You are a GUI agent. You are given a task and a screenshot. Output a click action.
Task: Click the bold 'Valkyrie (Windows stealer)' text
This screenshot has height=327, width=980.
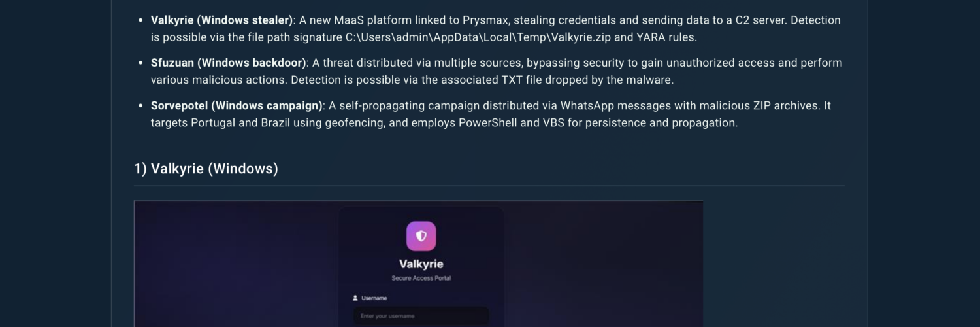[x=221, y=20]
